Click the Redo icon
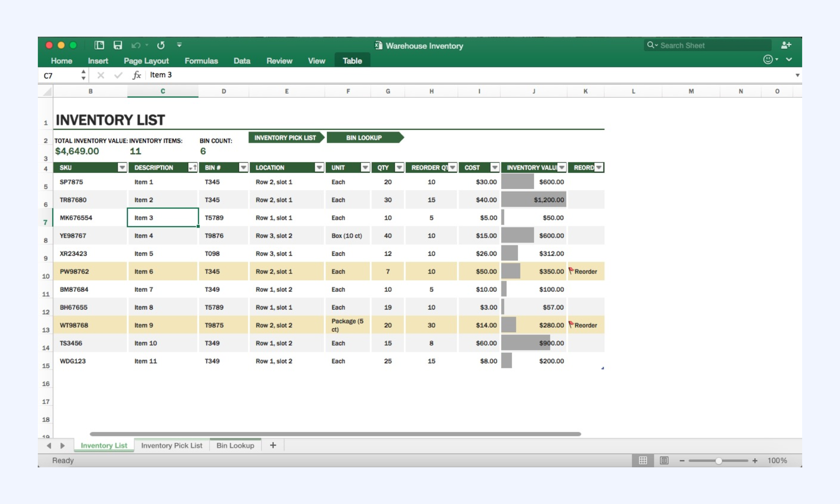This screenshot has width=840, height=504. (161, 45)
